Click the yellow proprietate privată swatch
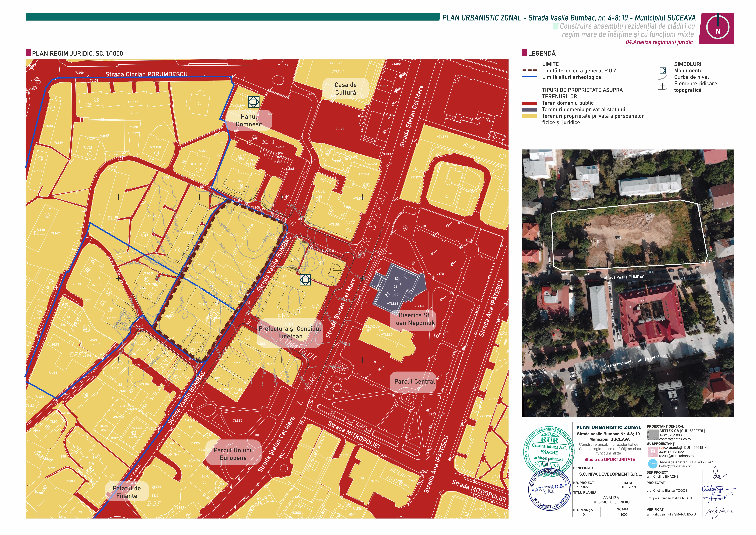Viewport: 756px width, 535px height. click(529, 116)
